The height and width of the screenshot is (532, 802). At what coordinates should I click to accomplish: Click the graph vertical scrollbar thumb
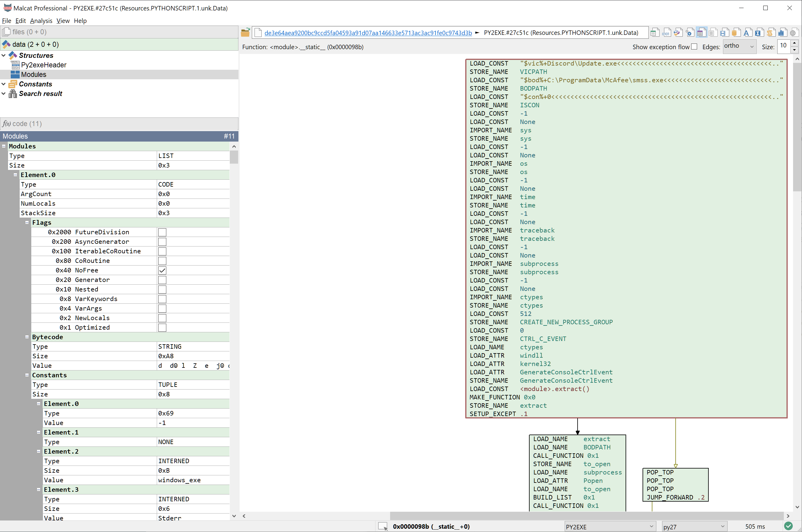[x=797, y=127]
